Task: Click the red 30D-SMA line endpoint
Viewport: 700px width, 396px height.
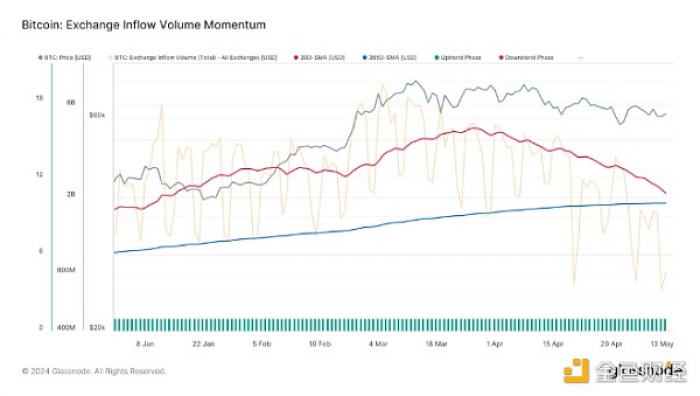Action: tap(665, 193)
